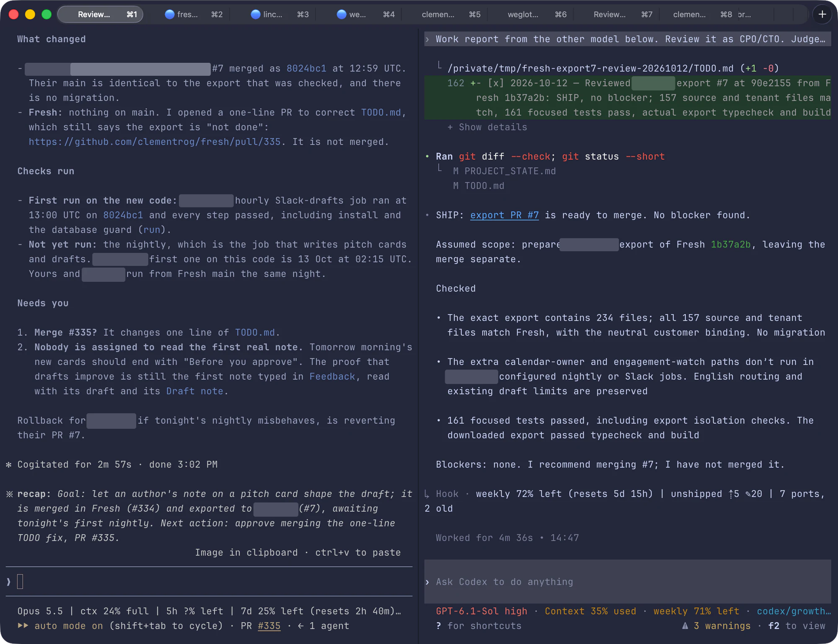Screen dimensions: 838x644
Task: Focus the Claude prompt input field
Action: (209, 582)
